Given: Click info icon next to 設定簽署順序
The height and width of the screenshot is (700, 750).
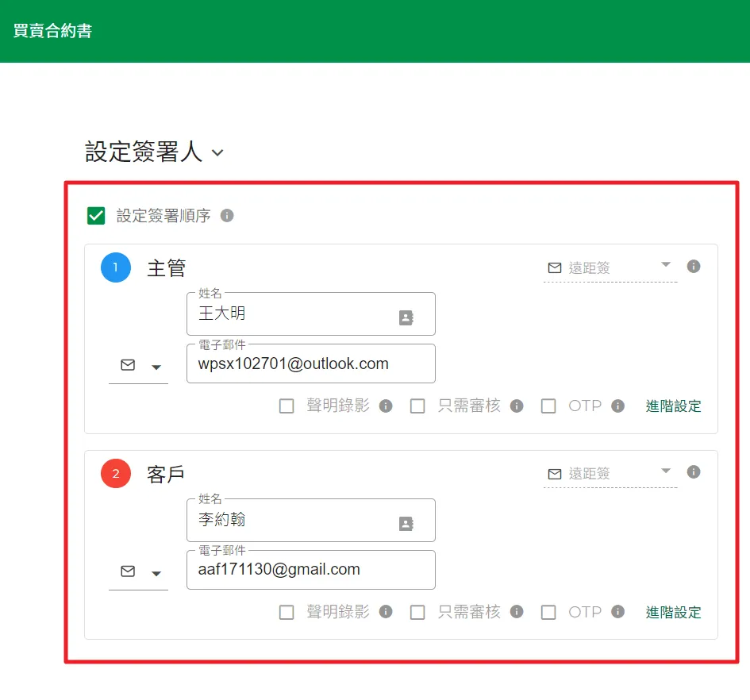Looking at the screenshot, I should (227, 215).
